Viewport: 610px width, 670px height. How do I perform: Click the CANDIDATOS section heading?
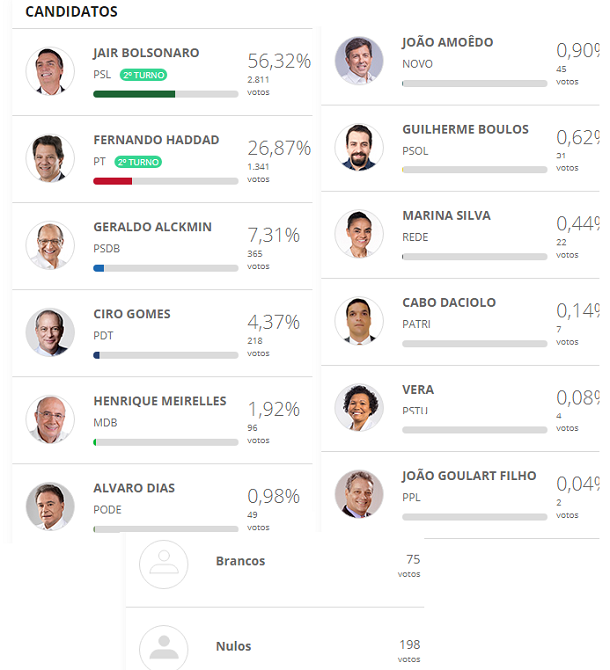pos(71,12)
